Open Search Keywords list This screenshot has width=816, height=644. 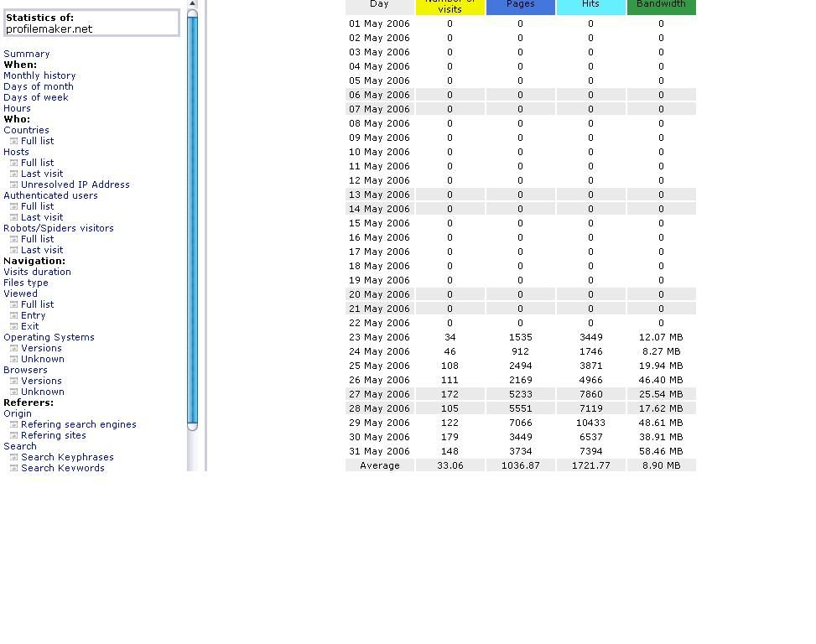[x=62, y=468]
